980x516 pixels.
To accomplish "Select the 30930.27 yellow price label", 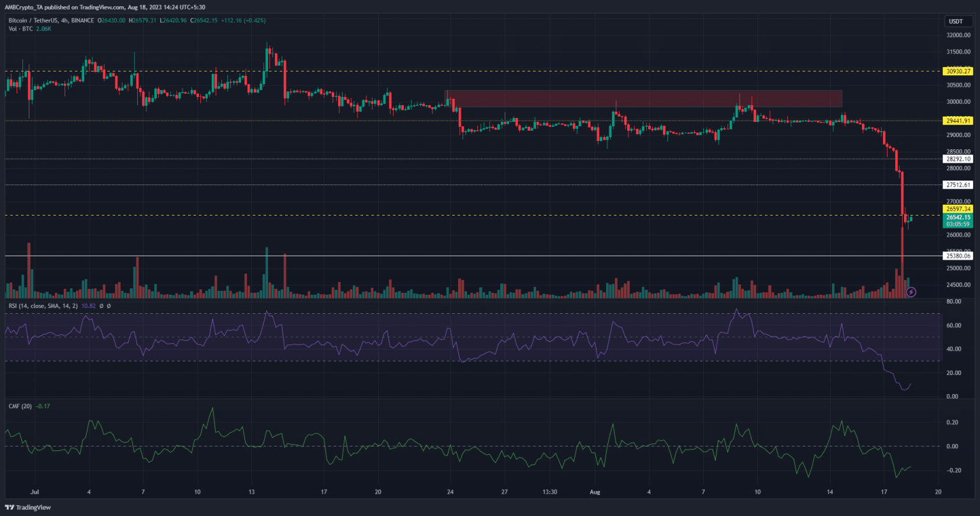I will pyautogui.click(x=958, y=71).
